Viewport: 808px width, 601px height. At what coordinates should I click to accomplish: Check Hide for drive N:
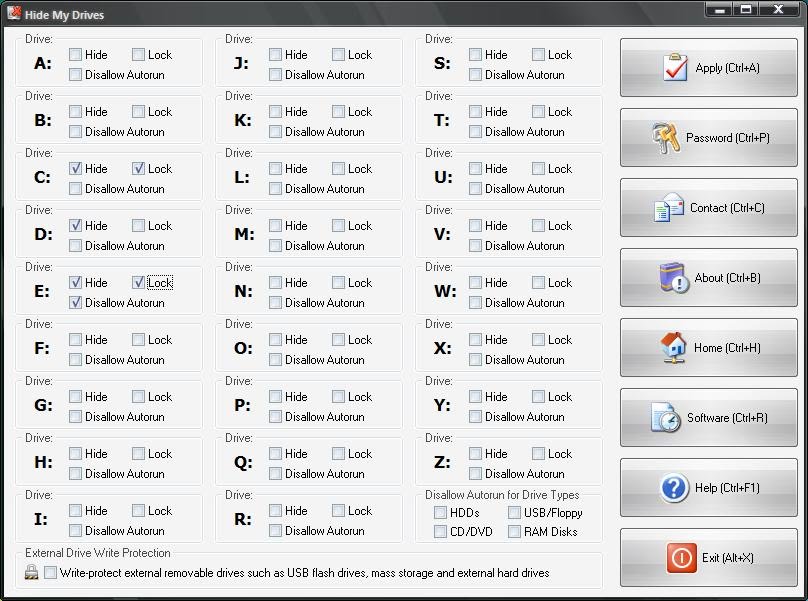point(275,282)
